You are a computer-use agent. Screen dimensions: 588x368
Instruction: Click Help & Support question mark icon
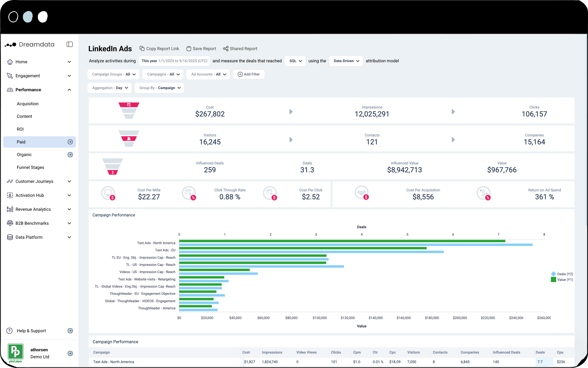[x=9, y=331]
